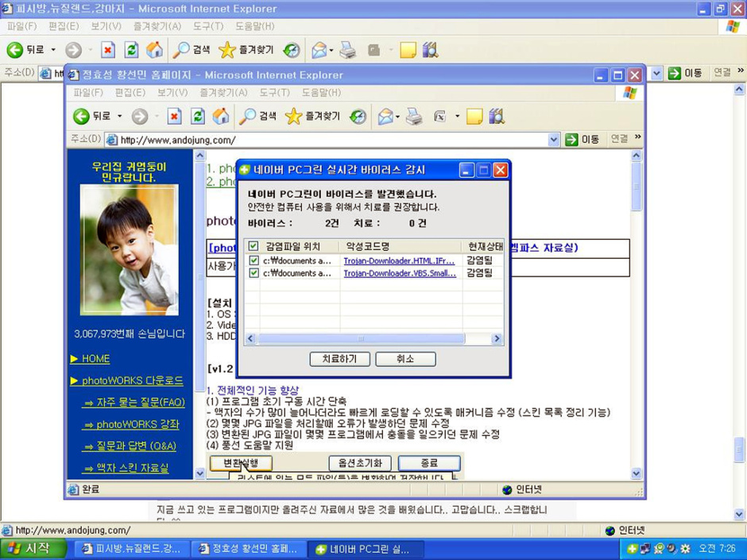Expand the 뒤로 back history dropdown in the rear window
The width and height of the screenshot is (747, 560).
click(53, 49)
